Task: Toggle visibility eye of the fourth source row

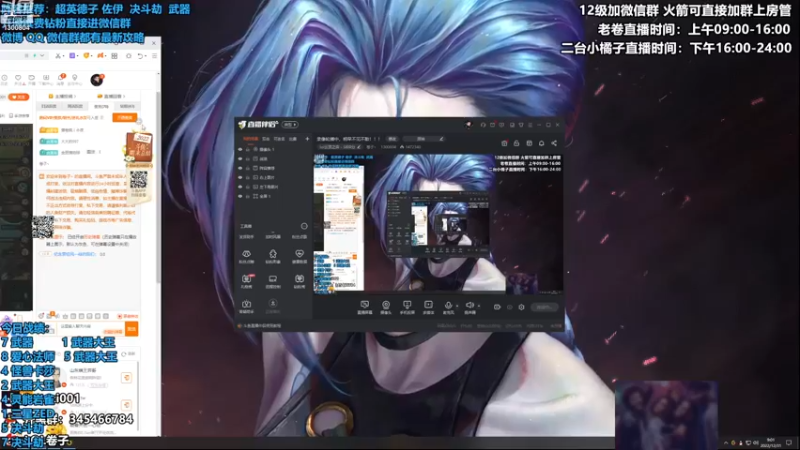Action: [240, 177]
